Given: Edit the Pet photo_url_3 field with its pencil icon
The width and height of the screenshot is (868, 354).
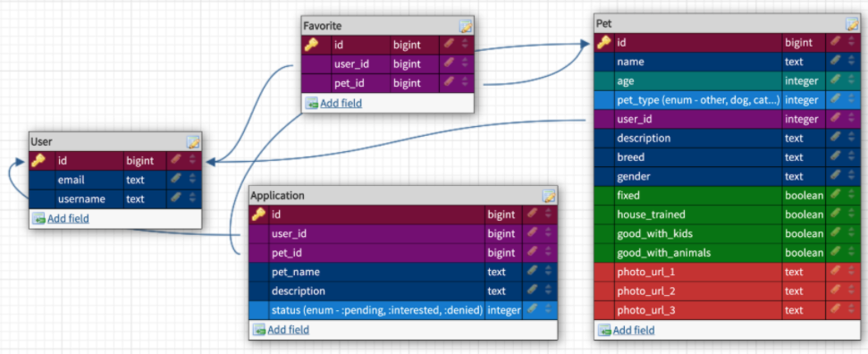Looking at the screenshot, I should (x=835, y=310).
